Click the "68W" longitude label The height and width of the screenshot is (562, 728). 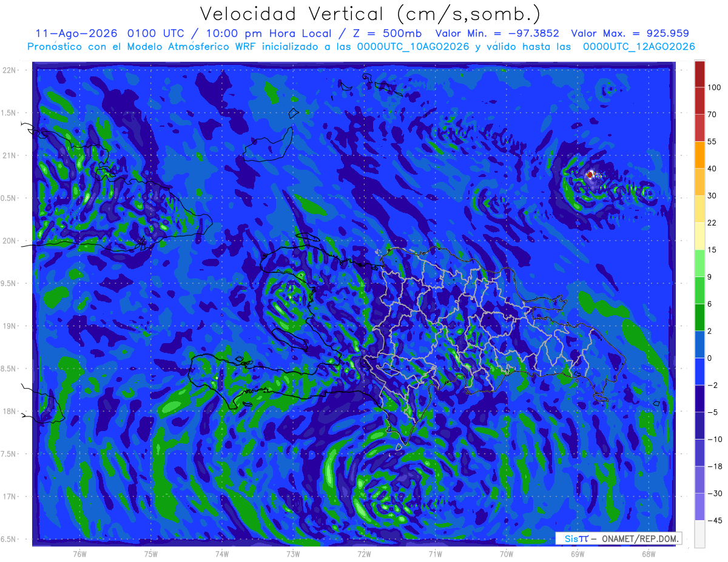[x=648, y=554]
